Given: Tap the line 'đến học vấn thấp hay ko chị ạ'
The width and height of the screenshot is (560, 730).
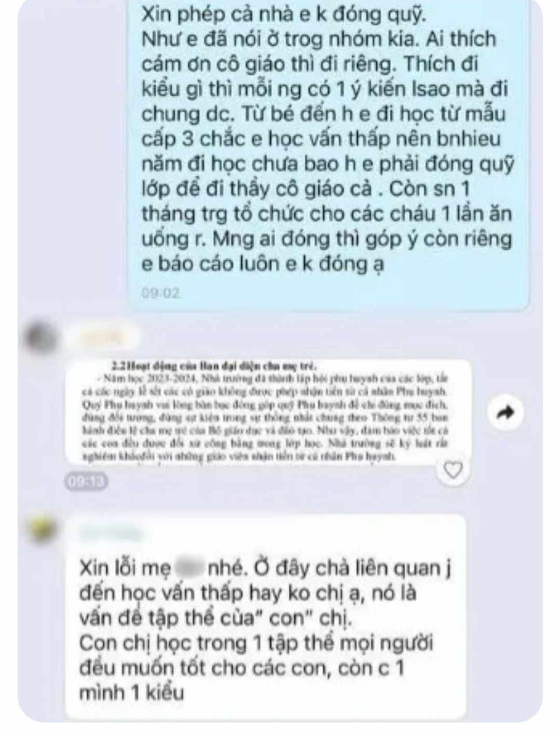Looking at the screenshot, I should [x=248, y=593].
